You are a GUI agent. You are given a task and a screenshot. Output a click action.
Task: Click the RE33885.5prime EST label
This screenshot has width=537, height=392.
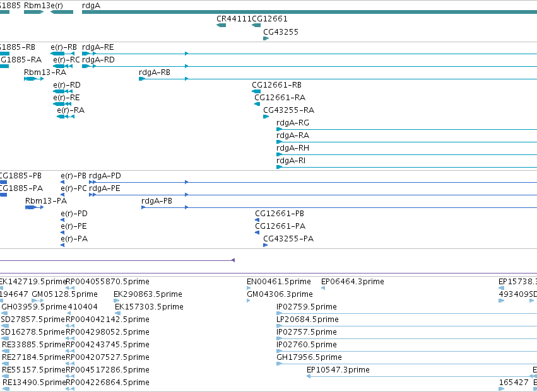tap(33, 345)
